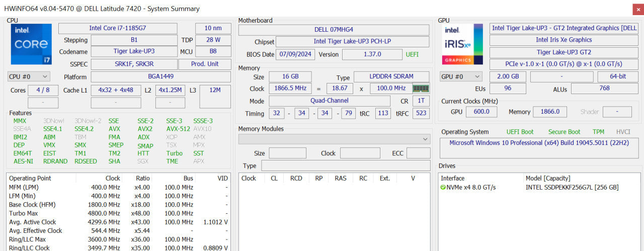Select the Turbo Max operating point row

[x=119, y=213]
